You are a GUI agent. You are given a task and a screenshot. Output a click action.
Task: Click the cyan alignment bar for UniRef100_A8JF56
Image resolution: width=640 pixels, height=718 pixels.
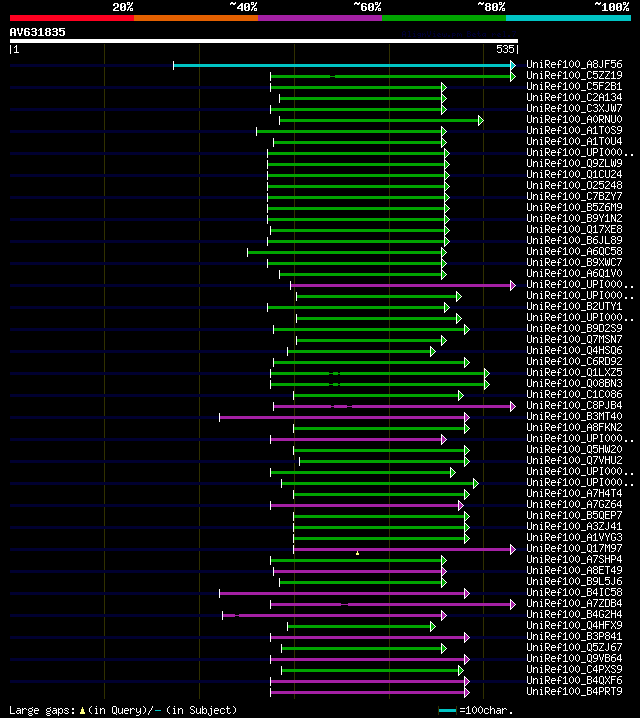(x=342, y=65)
